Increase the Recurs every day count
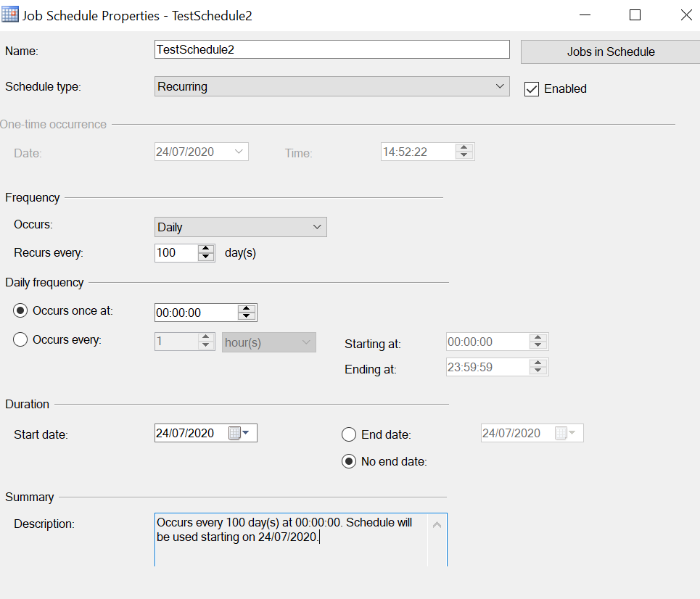Screen dimensions: 700x599 tap(206, 249)
